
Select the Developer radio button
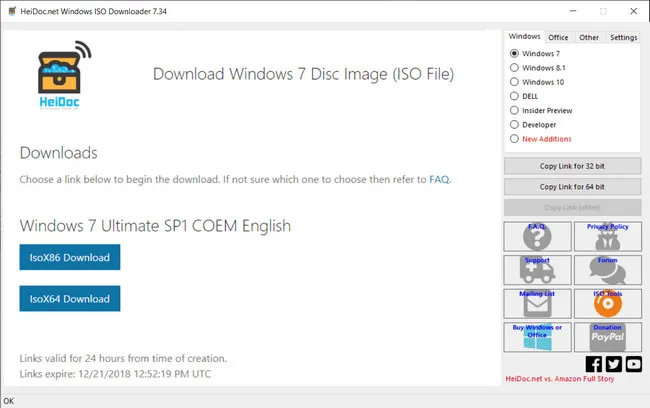click(514, 124)
